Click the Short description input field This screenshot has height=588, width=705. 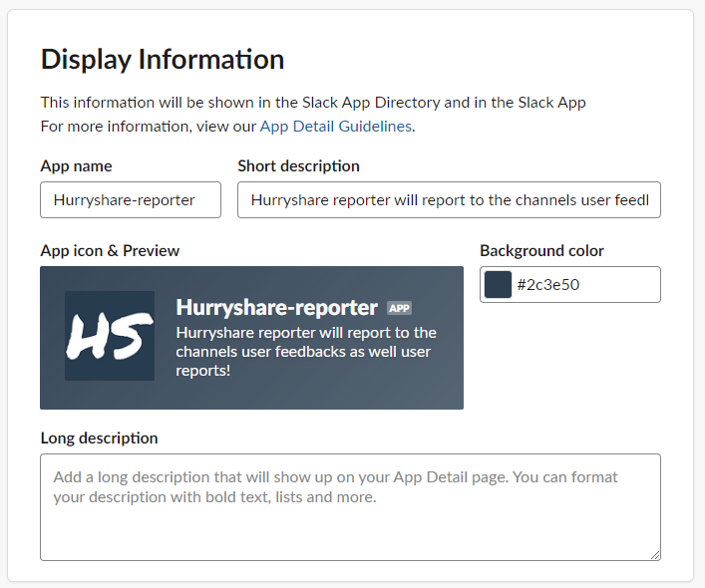pos(449,200)
